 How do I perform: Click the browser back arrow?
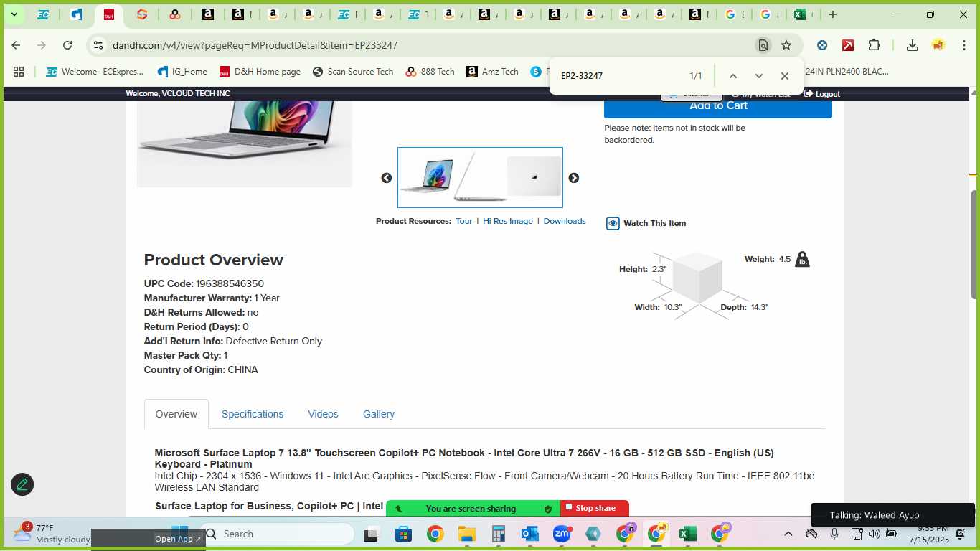pyautogui.click(x=16, y=45)
